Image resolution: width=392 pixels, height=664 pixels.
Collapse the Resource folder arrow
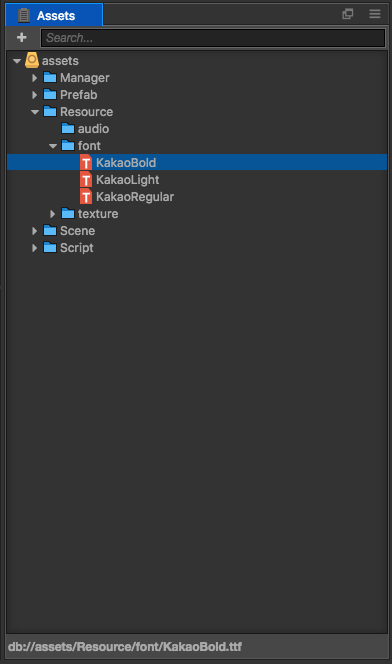tap(35, 112)
